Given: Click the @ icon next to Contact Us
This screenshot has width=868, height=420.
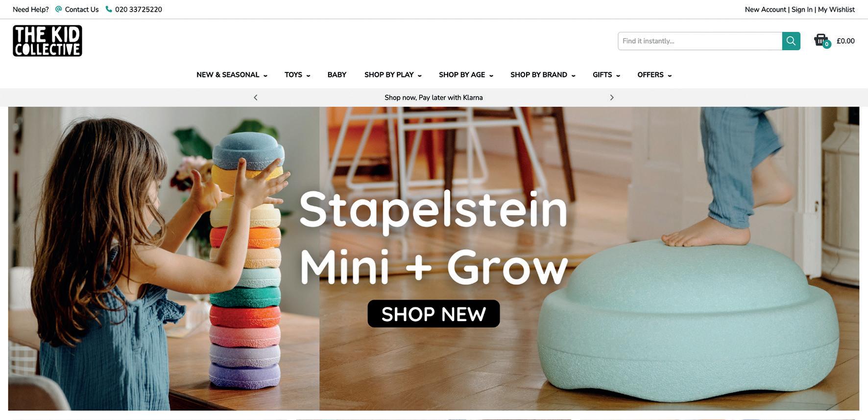Looking at the screenshot, I should pos(59,9).
